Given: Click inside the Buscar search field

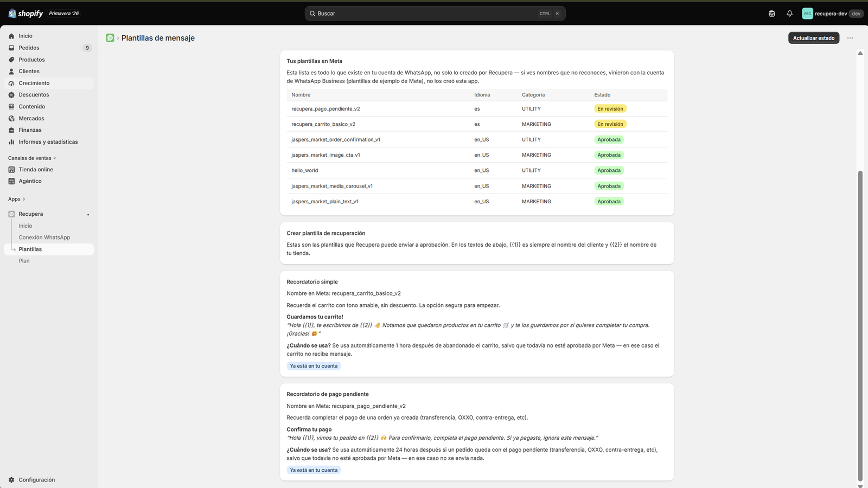Looking at the screenshot, I should click(x=435, y=14).
